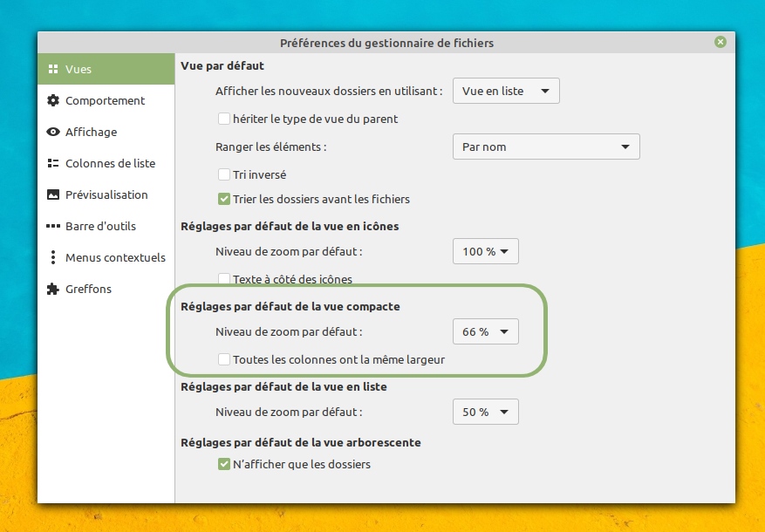Image resolution: width=765 pixels, height=532 pixels.
Task: Enable 'hériter le type de vue du parent'
Action: pos(224,119)
